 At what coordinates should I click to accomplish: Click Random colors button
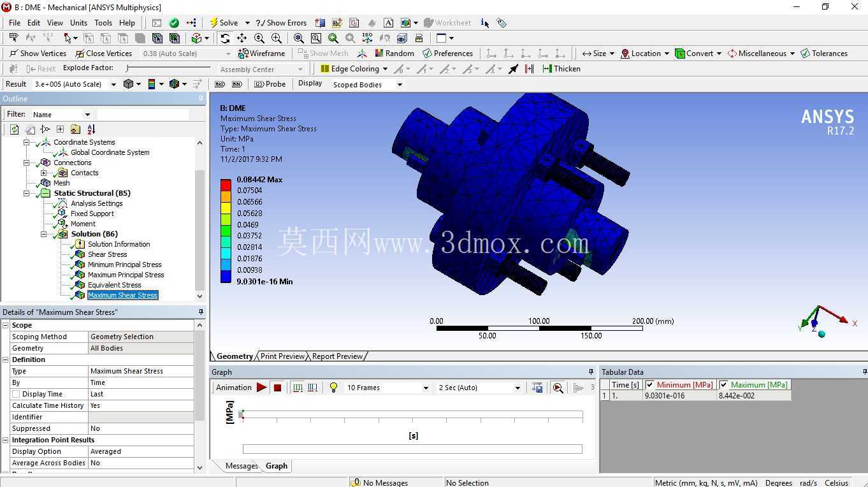click(x=394, y=54)
